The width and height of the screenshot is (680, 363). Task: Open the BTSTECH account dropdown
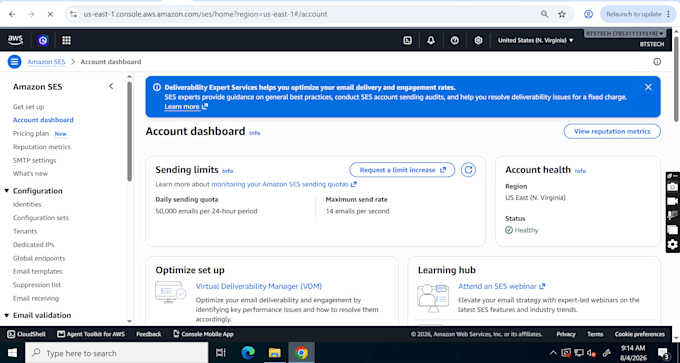624,33
